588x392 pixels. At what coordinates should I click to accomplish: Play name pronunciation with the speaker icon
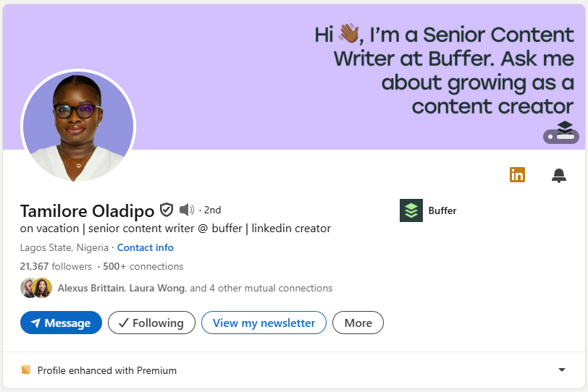[187, 210]
